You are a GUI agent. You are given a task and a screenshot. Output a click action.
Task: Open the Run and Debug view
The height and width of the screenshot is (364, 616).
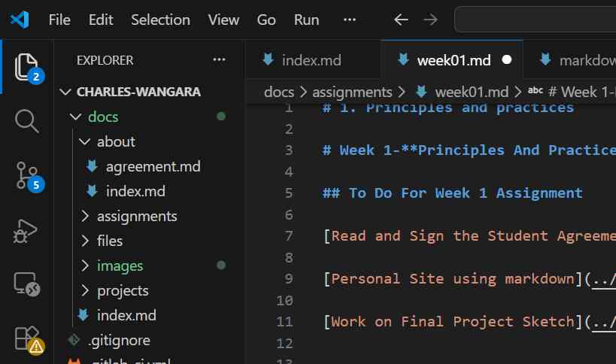tap(26, 229)
